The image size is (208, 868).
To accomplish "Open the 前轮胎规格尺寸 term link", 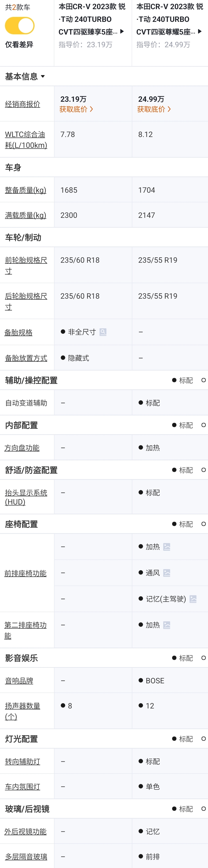I will 26,265.
